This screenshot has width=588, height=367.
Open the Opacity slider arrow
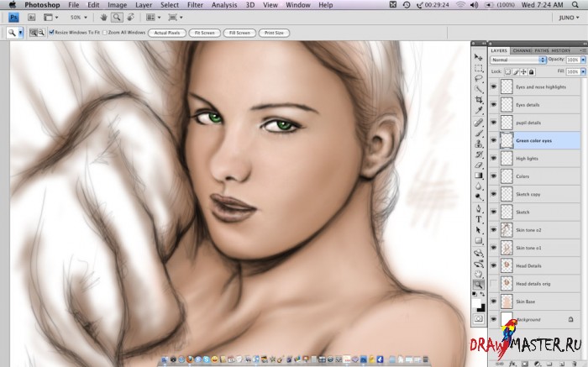click(x=583, y=60)
